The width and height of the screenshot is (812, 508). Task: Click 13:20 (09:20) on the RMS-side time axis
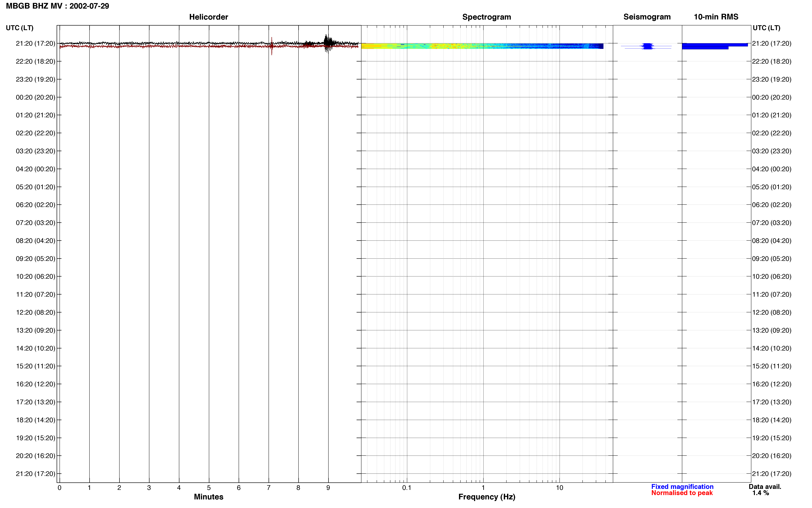772,330
